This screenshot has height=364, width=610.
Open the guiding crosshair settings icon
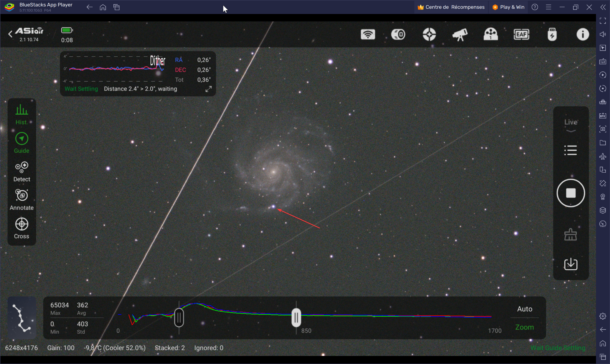(429, 35)
